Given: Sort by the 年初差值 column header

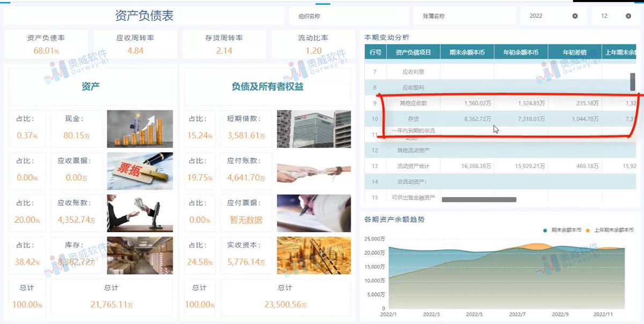Looking at the screenshot, I should click(574, 52).
